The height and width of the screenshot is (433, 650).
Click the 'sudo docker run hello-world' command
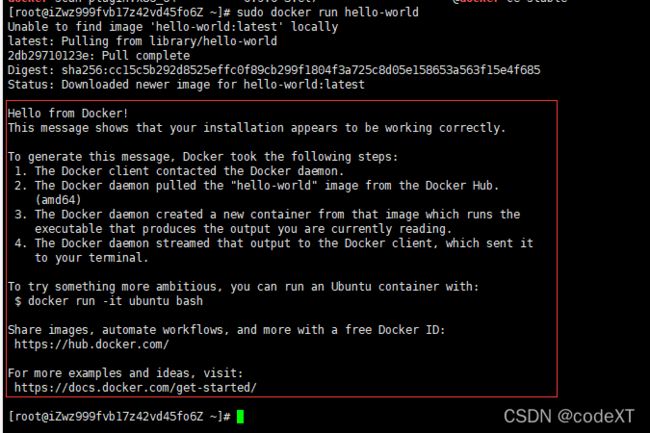coord(327,12)
